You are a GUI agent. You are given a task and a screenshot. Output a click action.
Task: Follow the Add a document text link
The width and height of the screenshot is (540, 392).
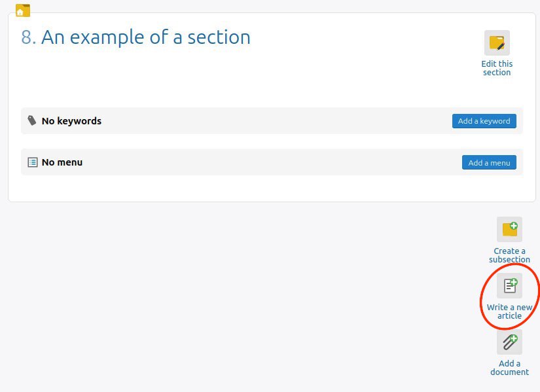[x=509, y=368]
